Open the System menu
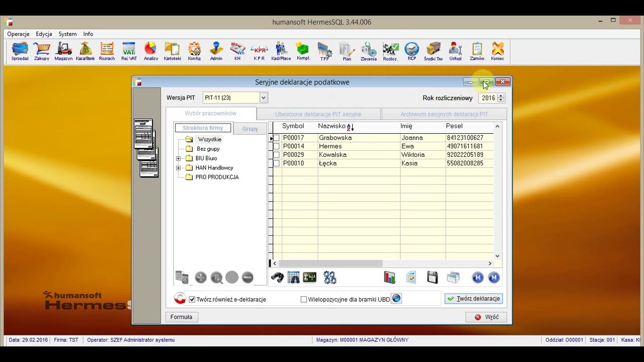This screenshot has height=362, width=644. (x=67, y=34)
